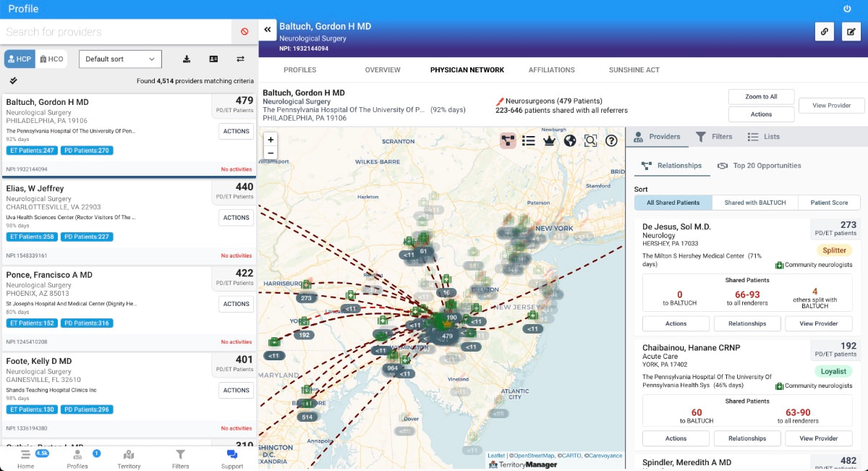The width and height of the screenshot is (868, 471).
Task: Switch the provider list to HCP
Action: click(20, 59)
